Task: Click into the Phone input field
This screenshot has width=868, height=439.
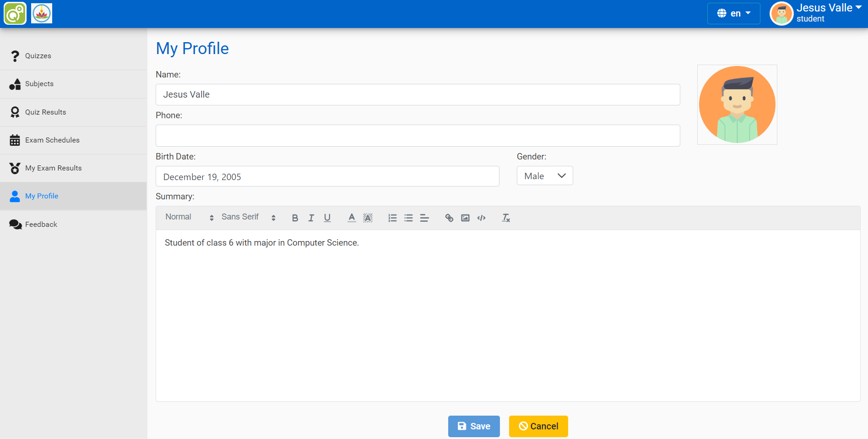Action: tap(418, 136)
